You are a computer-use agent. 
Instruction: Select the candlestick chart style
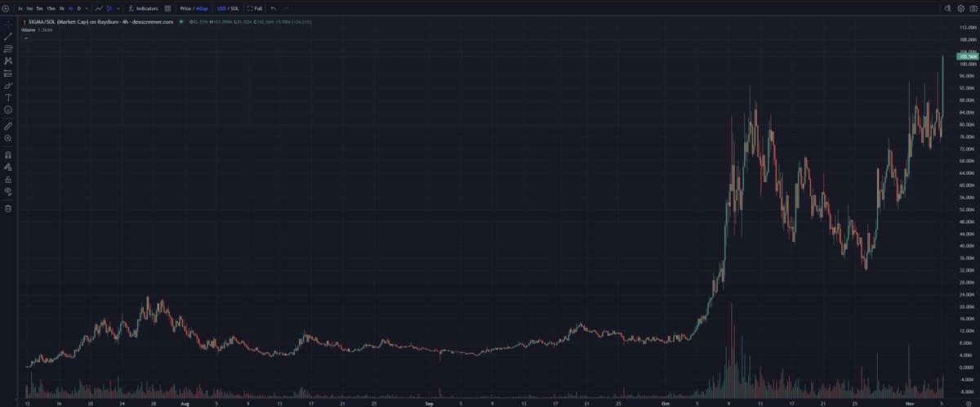tap(109, 8)
